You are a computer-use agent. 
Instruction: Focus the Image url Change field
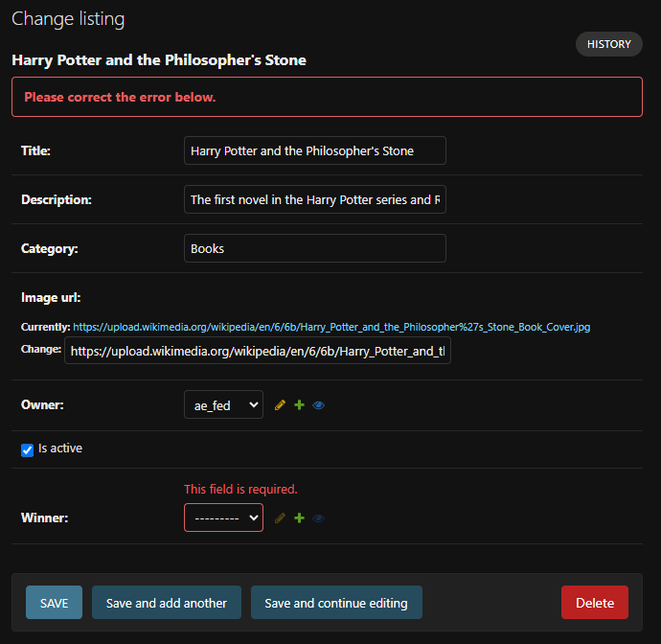[258, 351]
